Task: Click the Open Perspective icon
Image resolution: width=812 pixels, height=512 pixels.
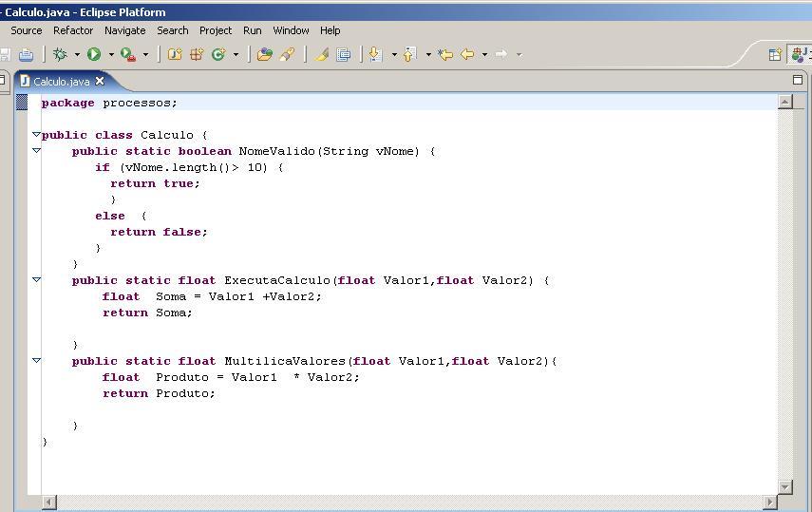Action: [775, 54]
